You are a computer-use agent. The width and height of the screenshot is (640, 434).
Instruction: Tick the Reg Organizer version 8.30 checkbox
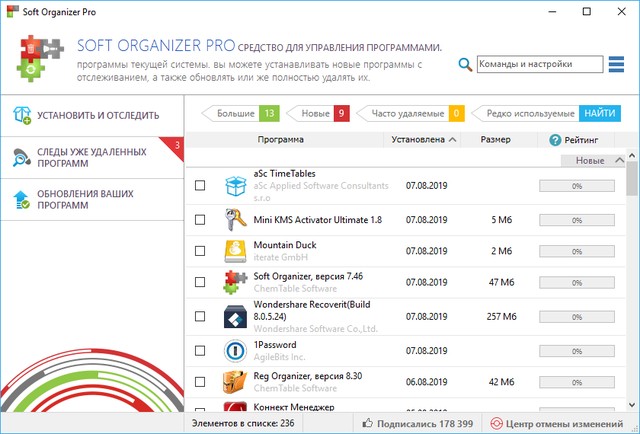pos(200,382)
